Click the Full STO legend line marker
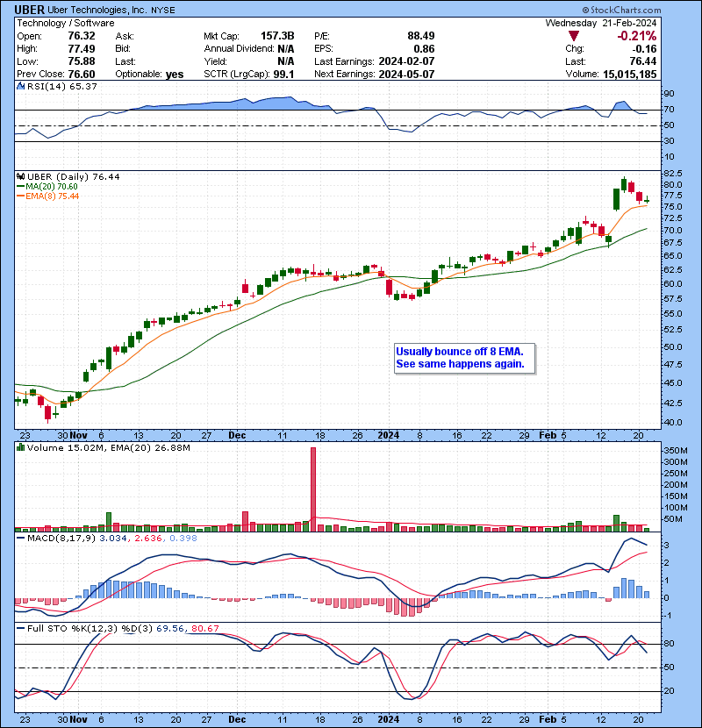 [20, 629]
